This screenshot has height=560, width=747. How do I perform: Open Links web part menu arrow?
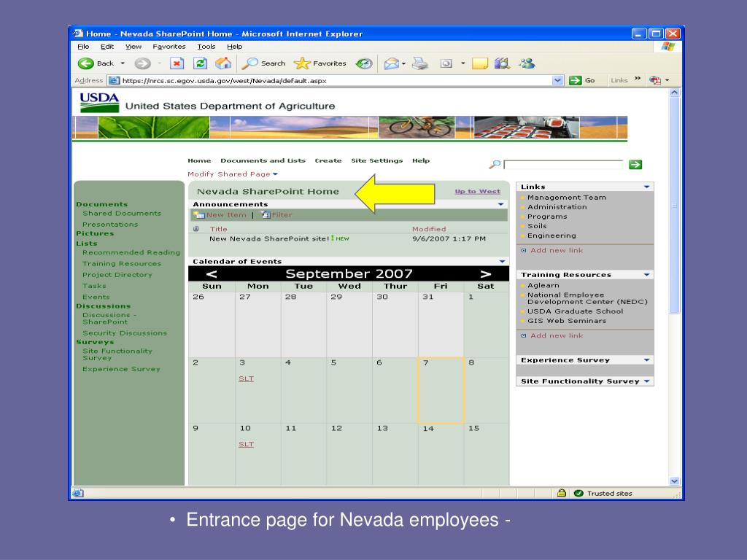tap(646, 187)
